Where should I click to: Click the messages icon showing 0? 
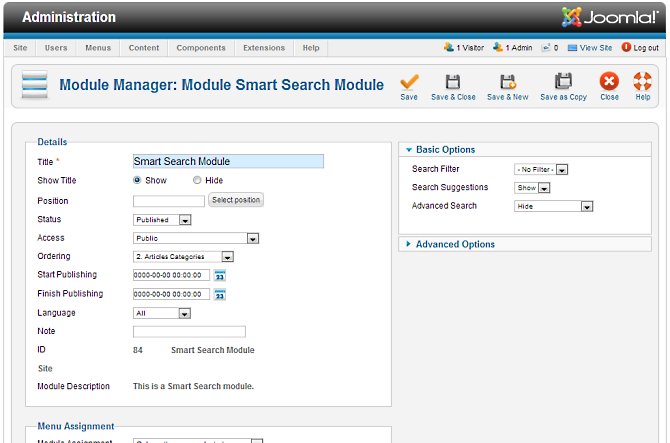pos(546,47)
